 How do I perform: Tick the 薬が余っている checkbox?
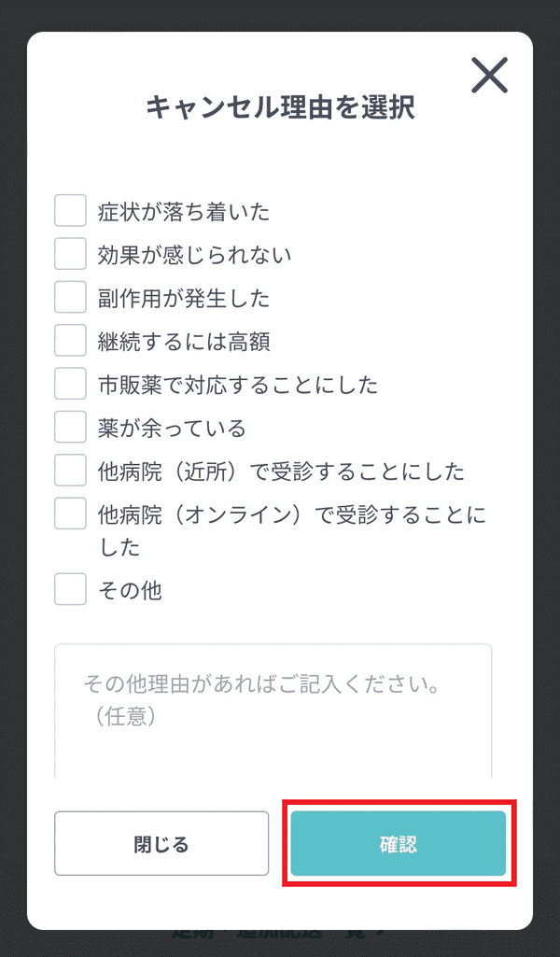(70, 427)
